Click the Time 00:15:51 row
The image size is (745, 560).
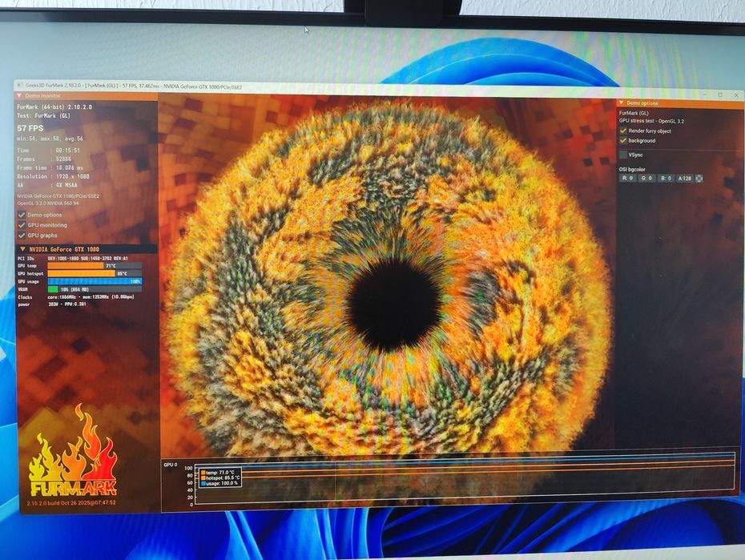pyautogui.click(x=49, y=150)
